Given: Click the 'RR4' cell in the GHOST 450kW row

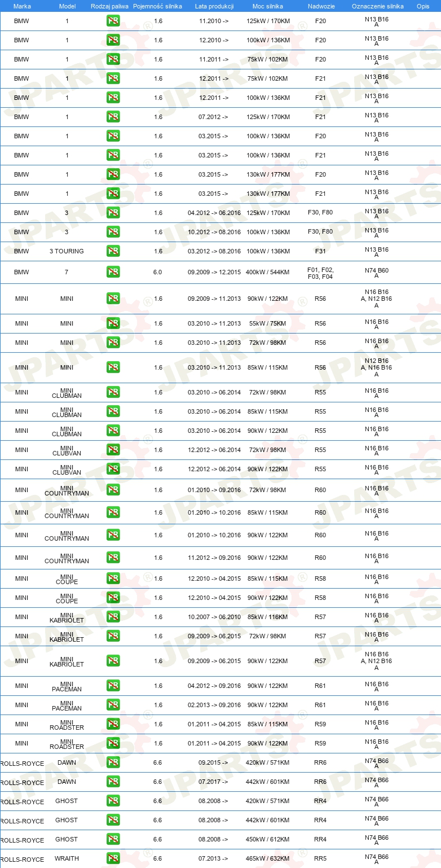Looking at the screenshot, I should click(x=320, y=839).
